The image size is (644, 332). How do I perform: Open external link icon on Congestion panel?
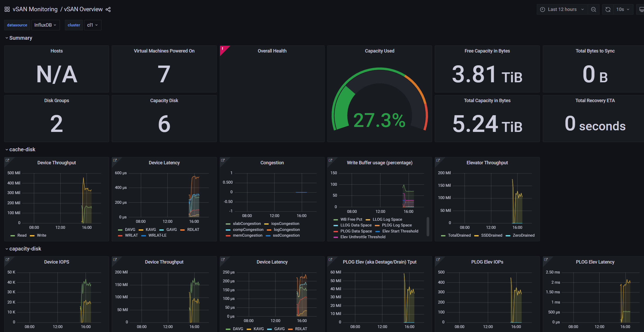[223, 160]
